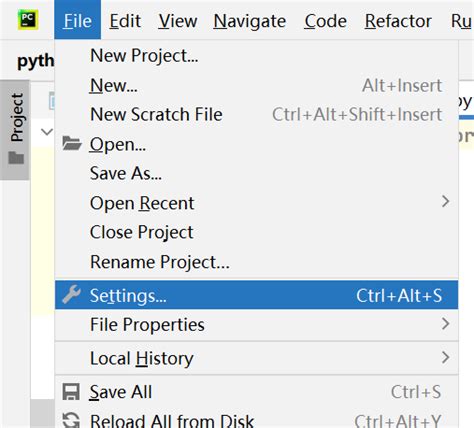The width and height of the screenshot is (474, 428).
Task: Expand the Local History submenu arrow
Action: (x=445, y=357)
